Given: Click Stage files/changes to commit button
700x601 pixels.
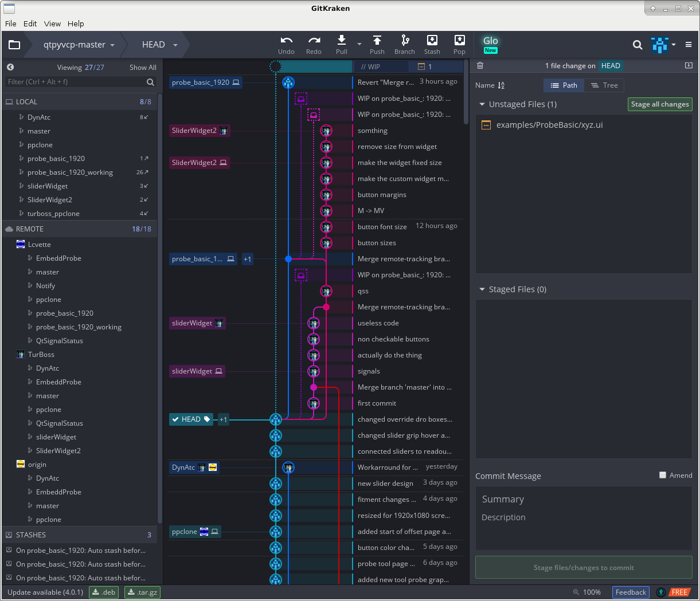Looking at the screenshot, I should (x=584, y=568).
